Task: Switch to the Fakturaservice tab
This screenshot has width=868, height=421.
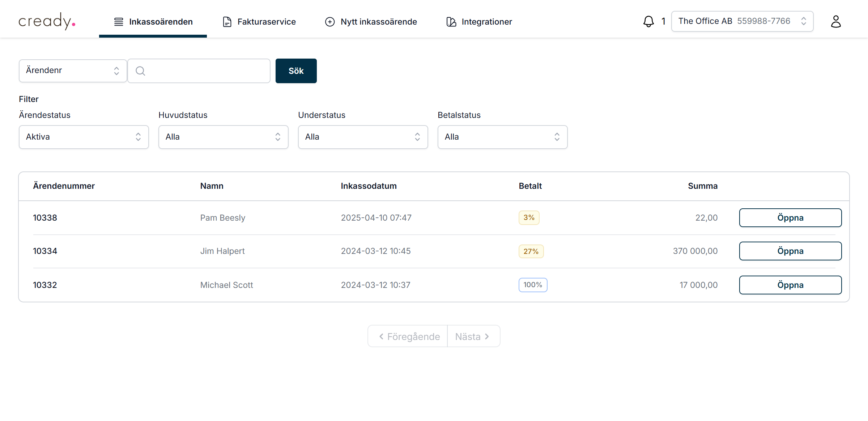Action: [x=267, y=21]
